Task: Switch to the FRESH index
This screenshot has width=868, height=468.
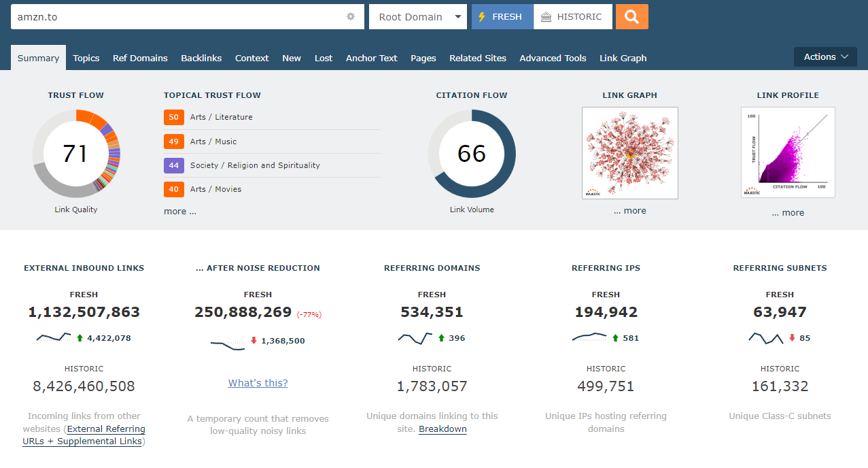Action: coord(502,17)
